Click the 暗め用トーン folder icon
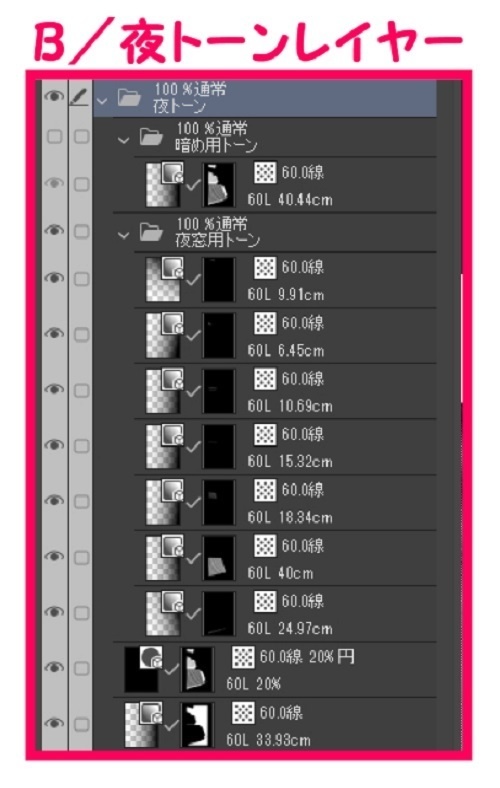This screenshot has width=500, height=788. [x=151, y=137]
